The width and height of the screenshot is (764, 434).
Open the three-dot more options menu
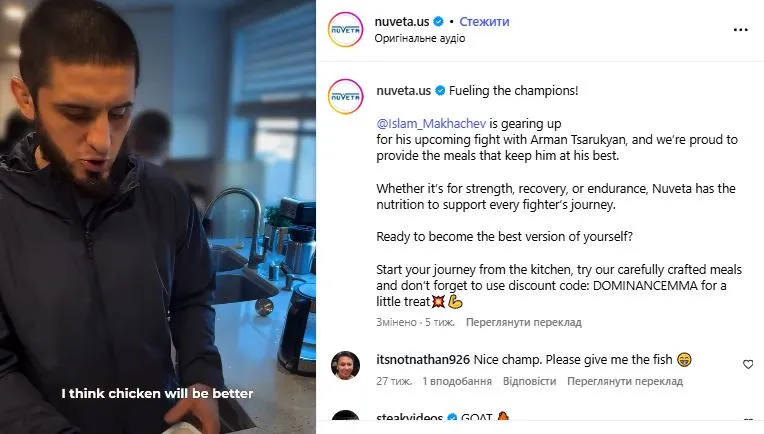(740, 30)
